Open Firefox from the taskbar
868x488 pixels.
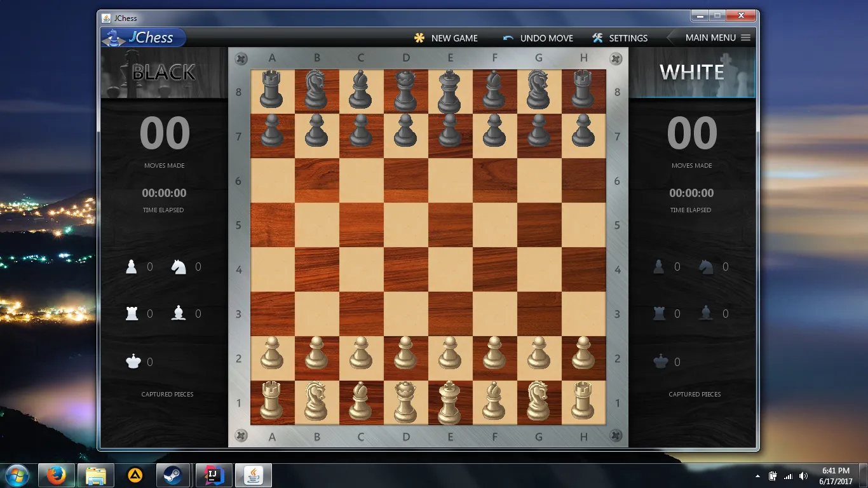tap(57, 475)
